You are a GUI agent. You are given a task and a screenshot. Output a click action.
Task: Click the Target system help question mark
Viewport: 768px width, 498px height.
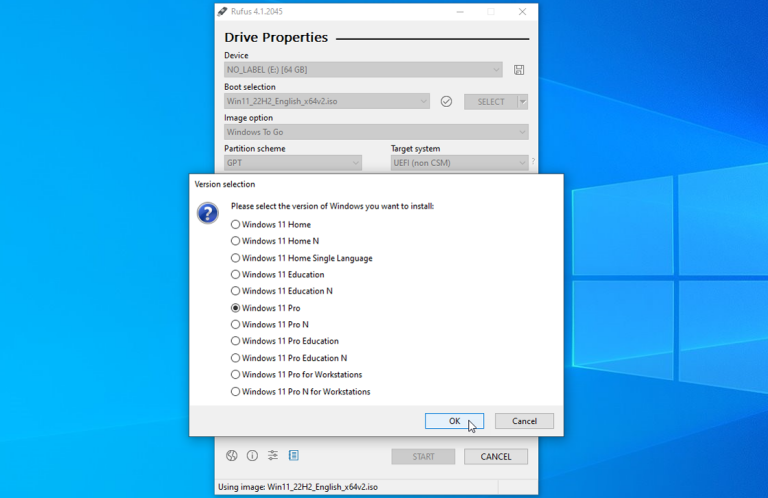pyautogui.click(x=533, y=162)
